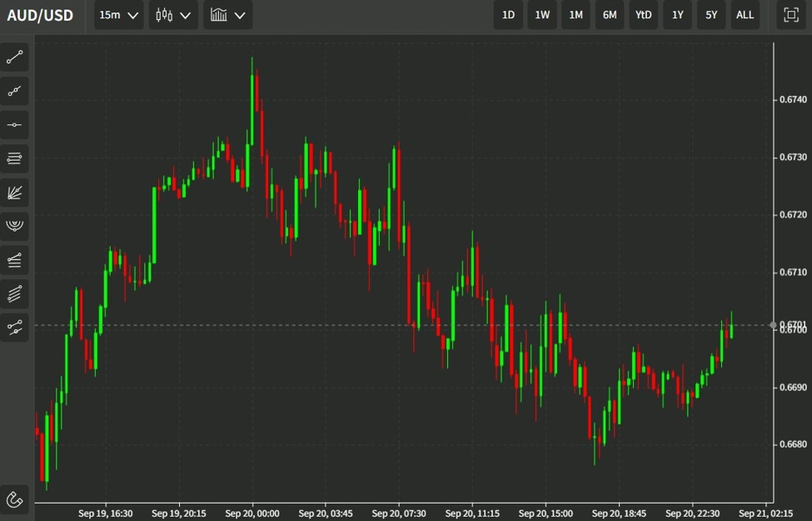Switch to the 1W range
812x521 pixels.
pos(541,14)
